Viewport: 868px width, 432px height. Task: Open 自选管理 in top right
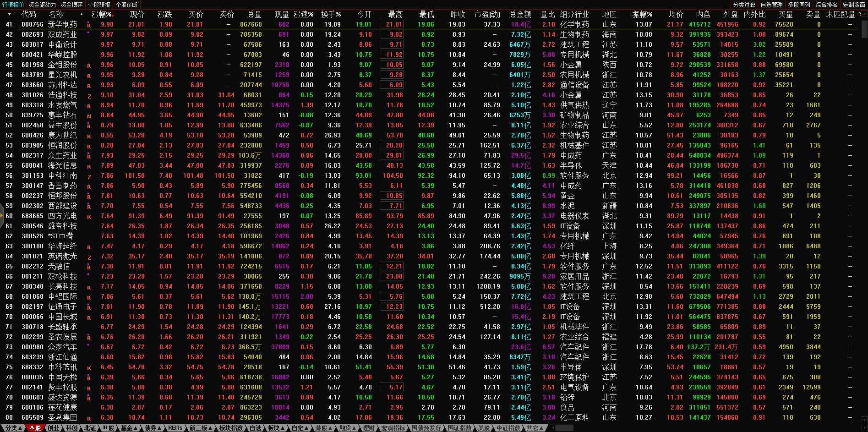(771, 5)
